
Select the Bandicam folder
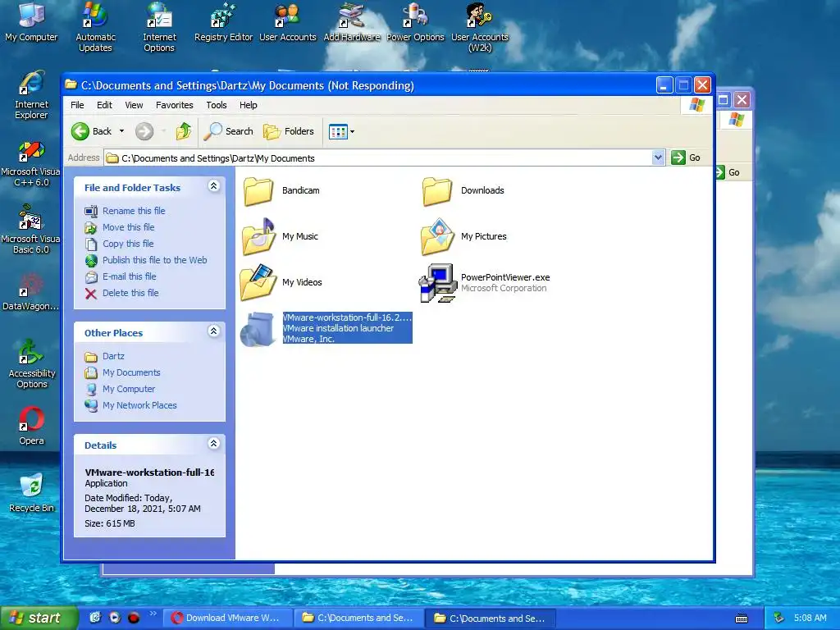pos(281,190)
